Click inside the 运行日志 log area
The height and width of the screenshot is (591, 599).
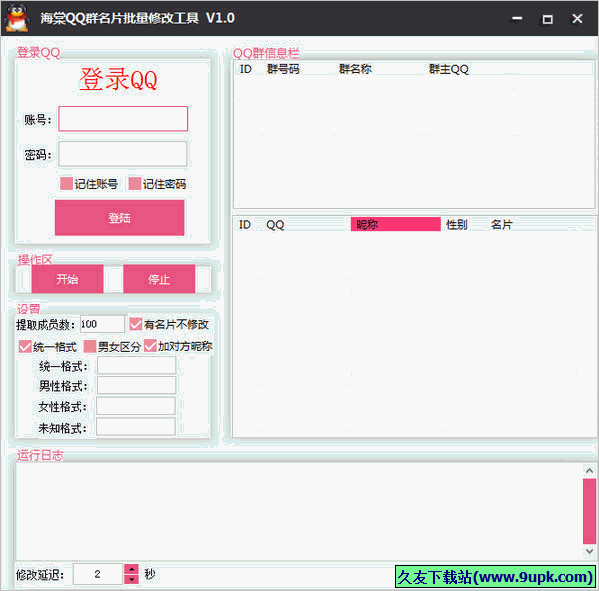coord(299,511)
